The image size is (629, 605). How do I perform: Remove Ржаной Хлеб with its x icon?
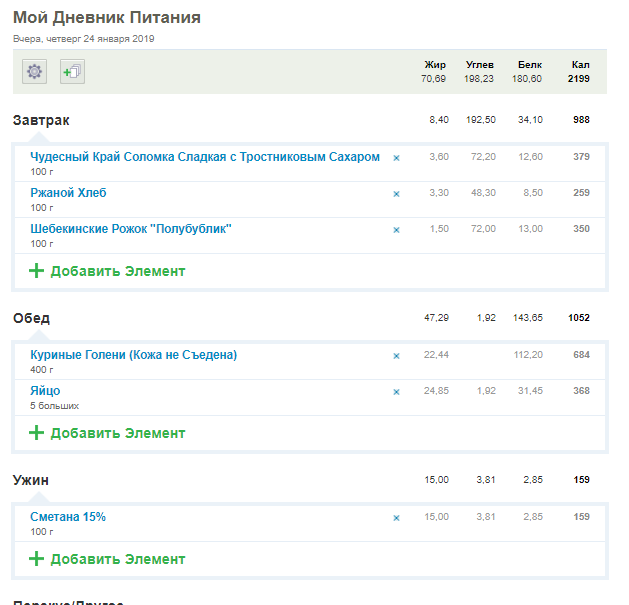point(396,193)
